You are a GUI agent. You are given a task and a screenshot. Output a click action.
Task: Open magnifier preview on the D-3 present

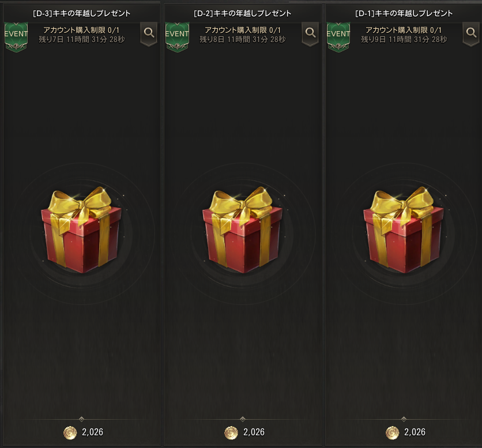point(149,33)
